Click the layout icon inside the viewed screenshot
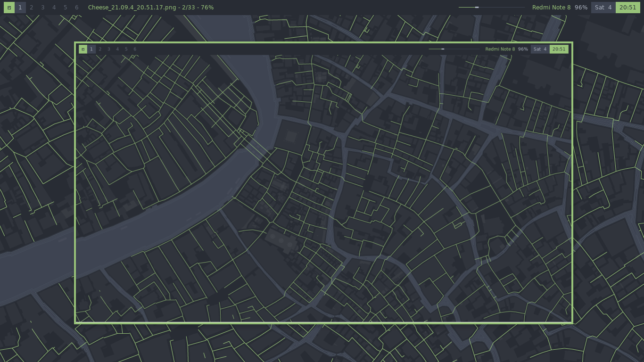644x362 pixels. point(83,49)
